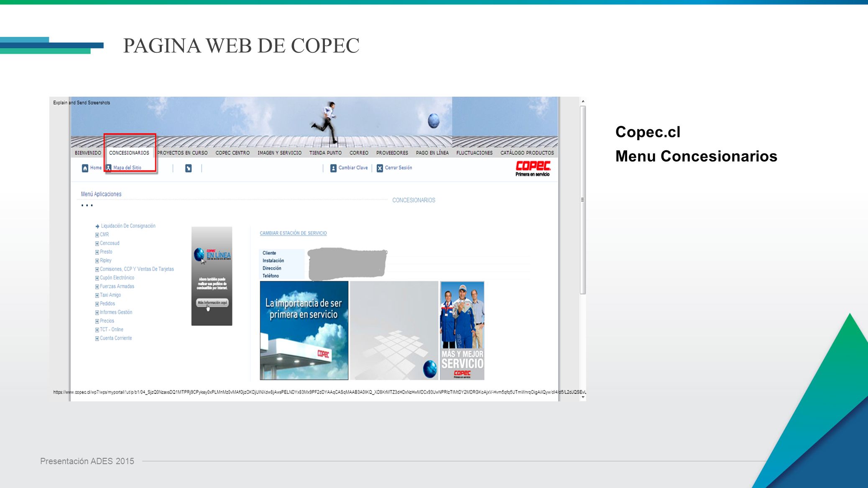Screen dimensions: 868x488
Task: Expand the Presto tree node
Action: pyautogui.click(x=97, y=252)
